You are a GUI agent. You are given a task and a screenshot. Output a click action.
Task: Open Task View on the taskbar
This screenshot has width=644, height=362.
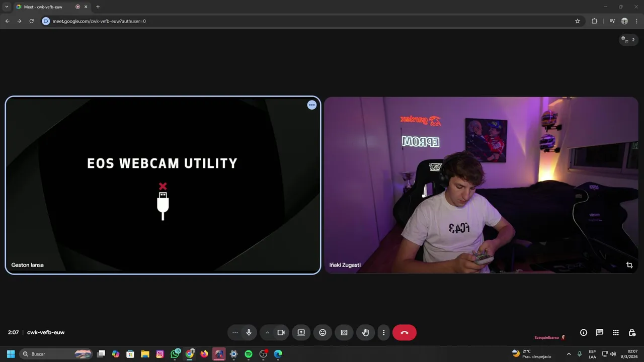[101, 354]
